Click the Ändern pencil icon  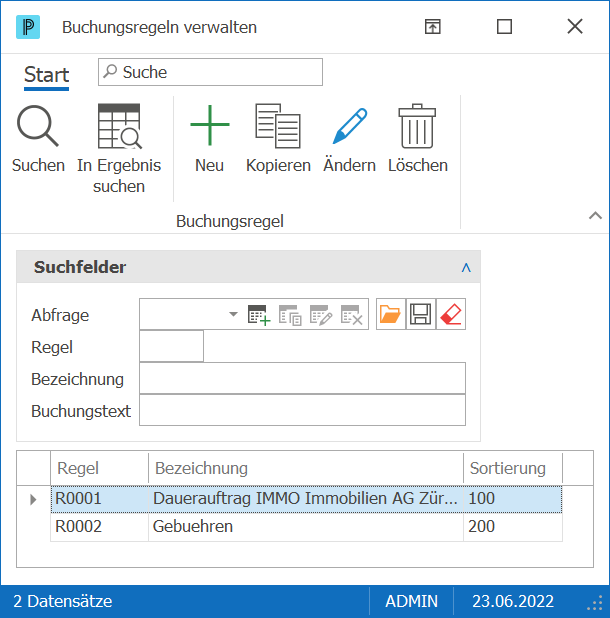(350, 126)
